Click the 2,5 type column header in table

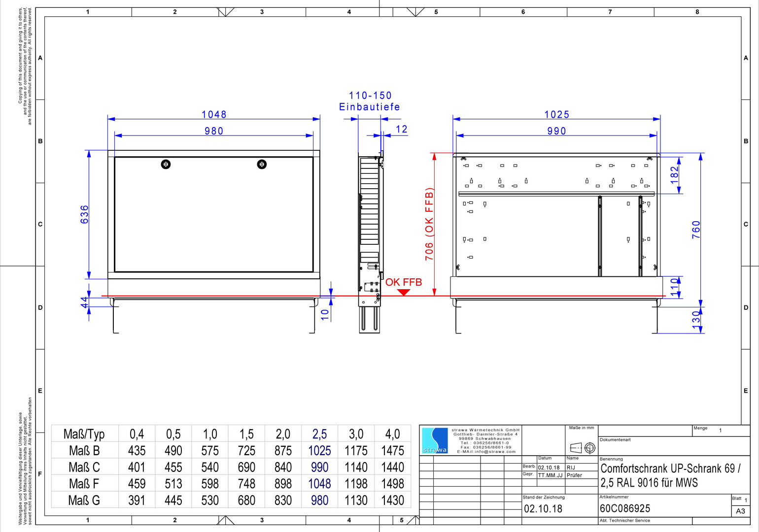click(x=319, y=434)
